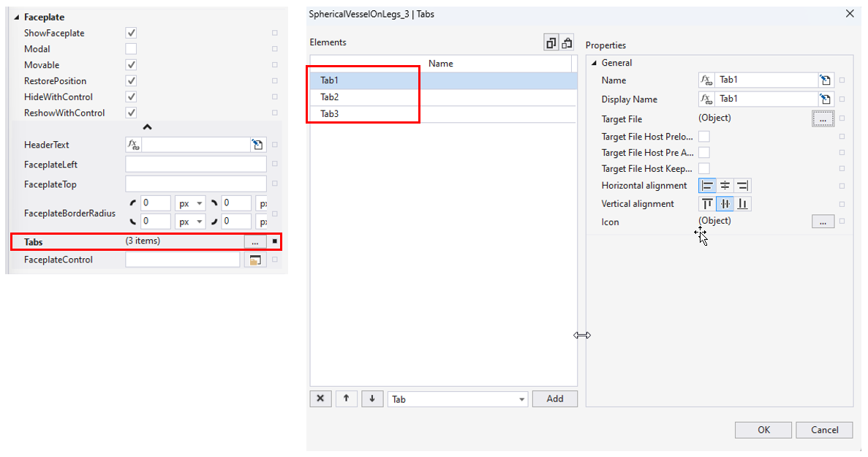Toggle the Target File Host Preload checkbox
The height and width of the screenshot is (457, 868).
pos(703,136)
